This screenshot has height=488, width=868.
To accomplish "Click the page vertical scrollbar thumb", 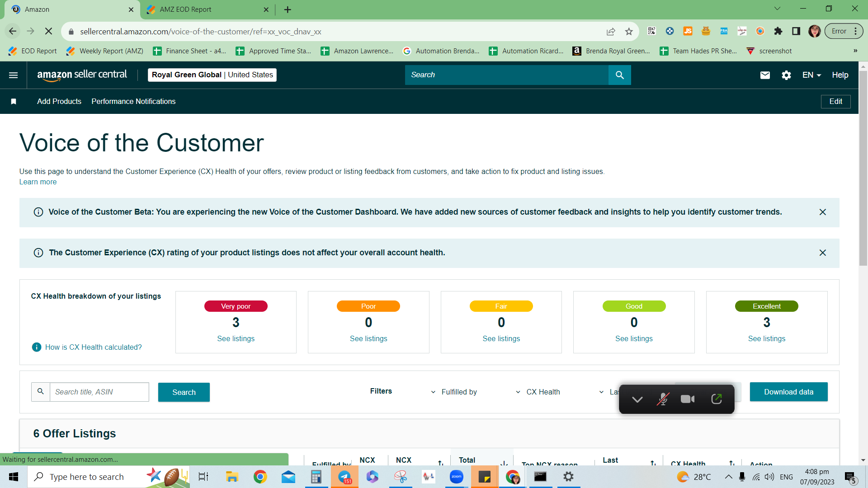I will 863,168.
